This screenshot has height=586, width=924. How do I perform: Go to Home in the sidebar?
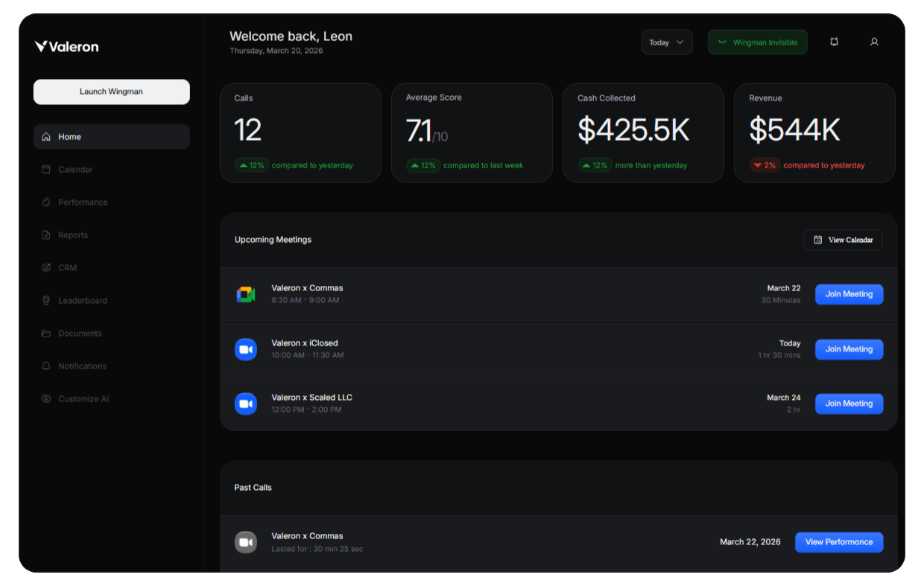pos(112,137)
